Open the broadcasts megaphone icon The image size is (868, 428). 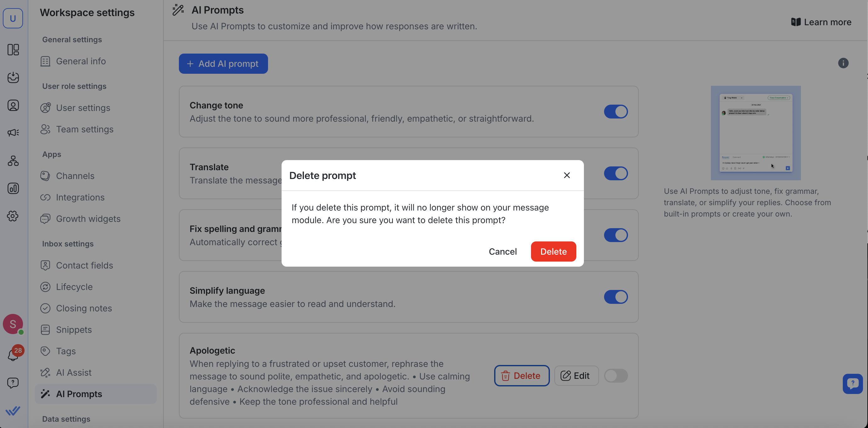tap(13, 133)
